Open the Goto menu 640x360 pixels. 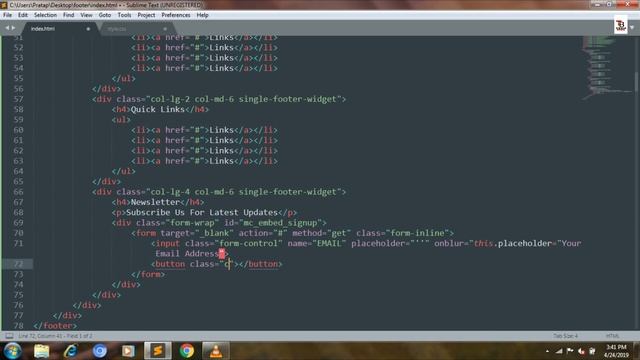tap(104, 15)
